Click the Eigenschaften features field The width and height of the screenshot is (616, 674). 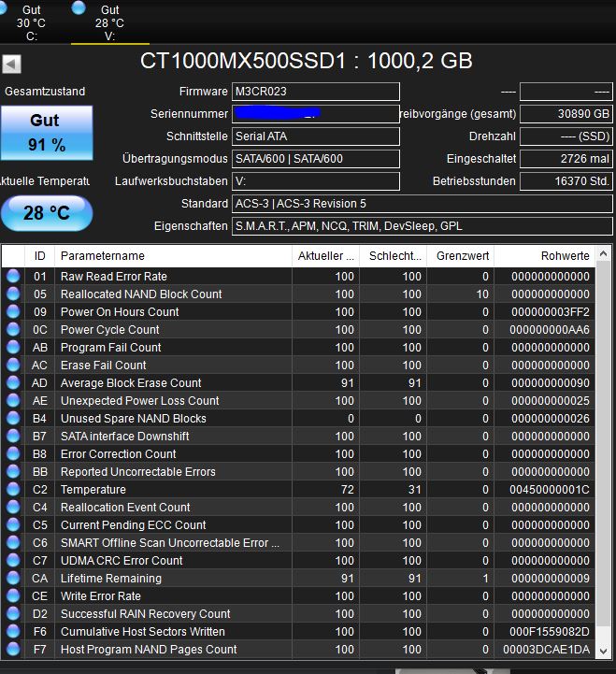[x=423, y=225]
